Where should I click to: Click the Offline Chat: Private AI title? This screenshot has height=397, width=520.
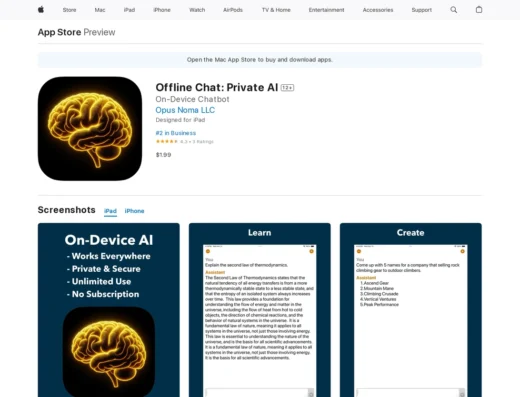(x=217, y=87)
